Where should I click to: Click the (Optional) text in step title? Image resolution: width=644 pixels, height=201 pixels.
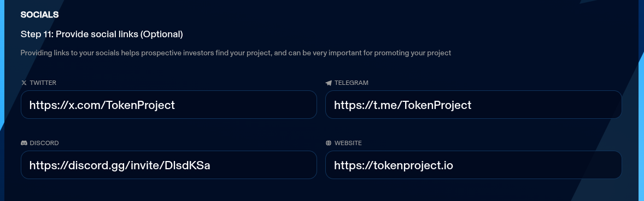[x=162, y=34]
